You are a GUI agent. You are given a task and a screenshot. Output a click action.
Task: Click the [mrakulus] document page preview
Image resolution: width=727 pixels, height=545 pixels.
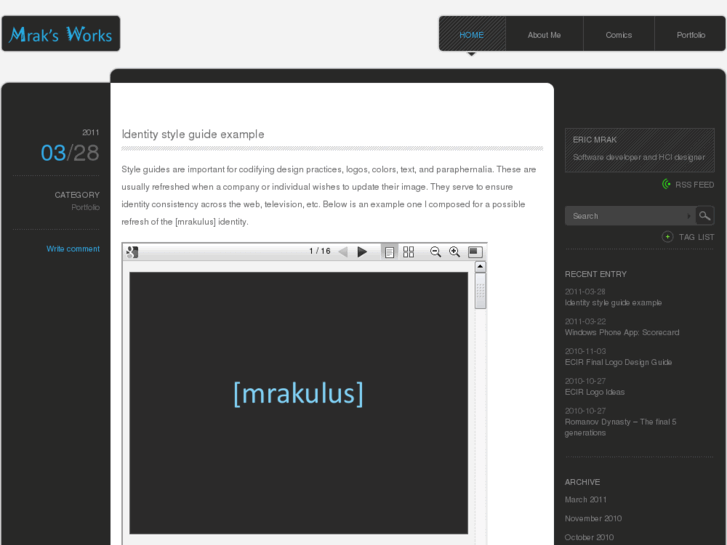click(299, 403)
